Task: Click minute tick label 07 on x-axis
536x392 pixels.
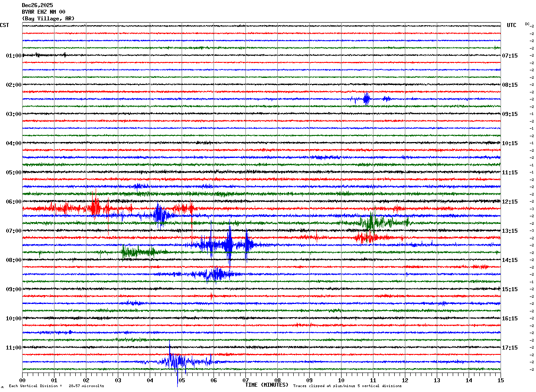Action: (x=245, y=380)
